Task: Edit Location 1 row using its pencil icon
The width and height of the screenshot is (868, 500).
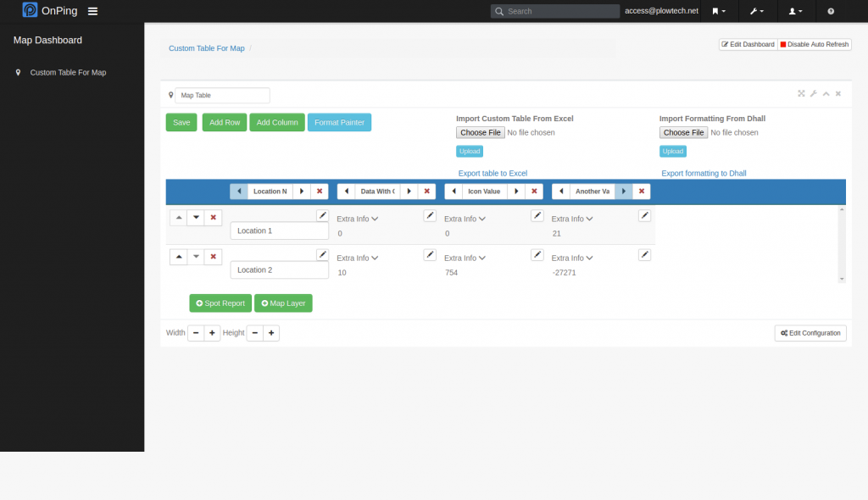Action: tap(321, 215)
